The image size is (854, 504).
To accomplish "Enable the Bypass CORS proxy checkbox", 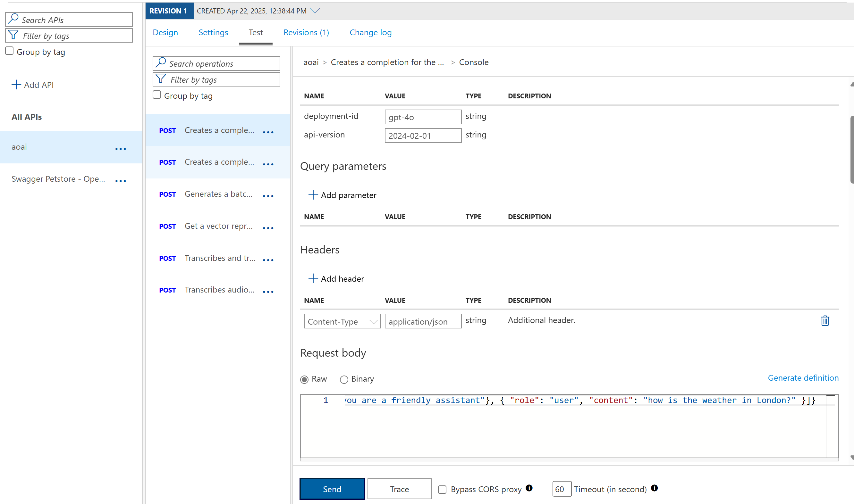I will (442, 489).
